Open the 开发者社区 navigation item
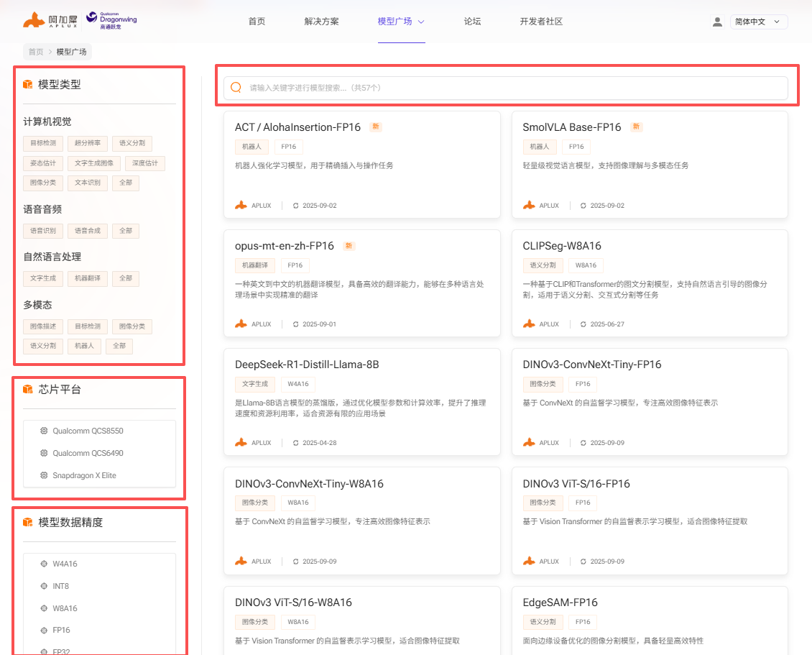Image resolution: width=812 pixels, height=655 pixels. tap(541, 22)
